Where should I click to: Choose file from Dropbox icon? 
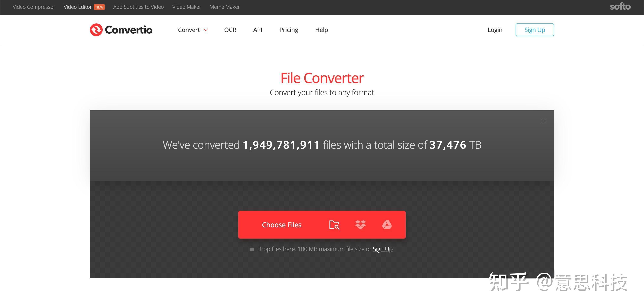click(x=360, y=225)
